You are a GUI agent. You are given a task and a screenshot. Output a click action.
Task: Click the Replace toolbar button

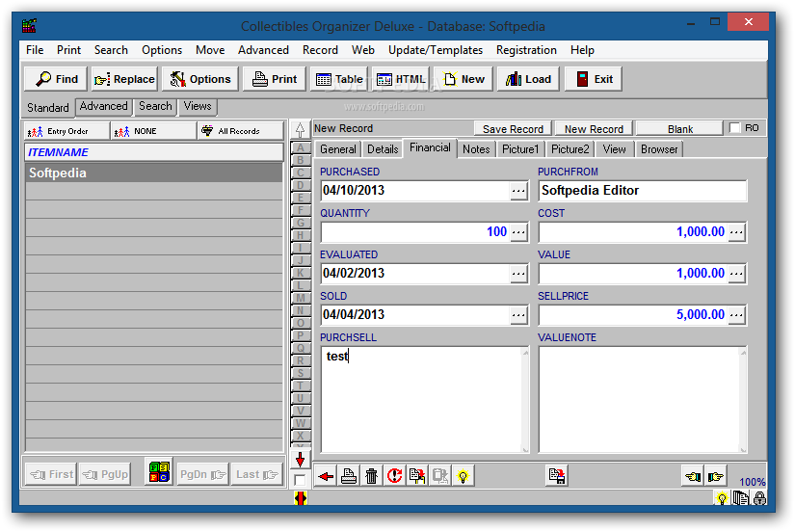[124, 79]
